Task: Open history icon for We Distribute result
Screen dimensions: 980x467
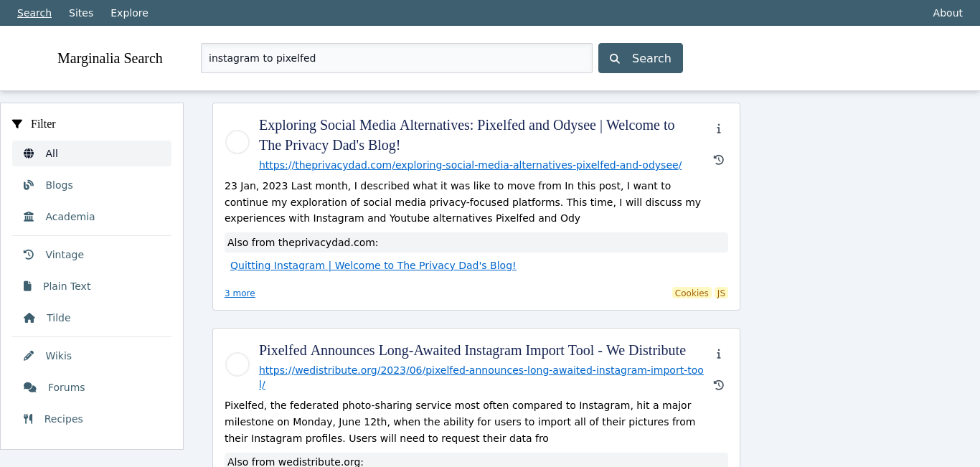Action: 719,385
